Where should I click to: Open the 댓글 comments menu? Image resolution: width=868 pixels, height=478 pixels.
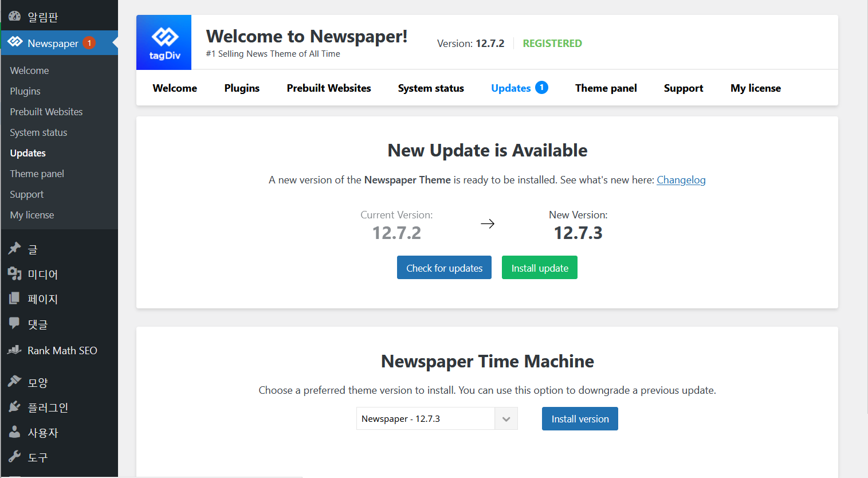60,324
